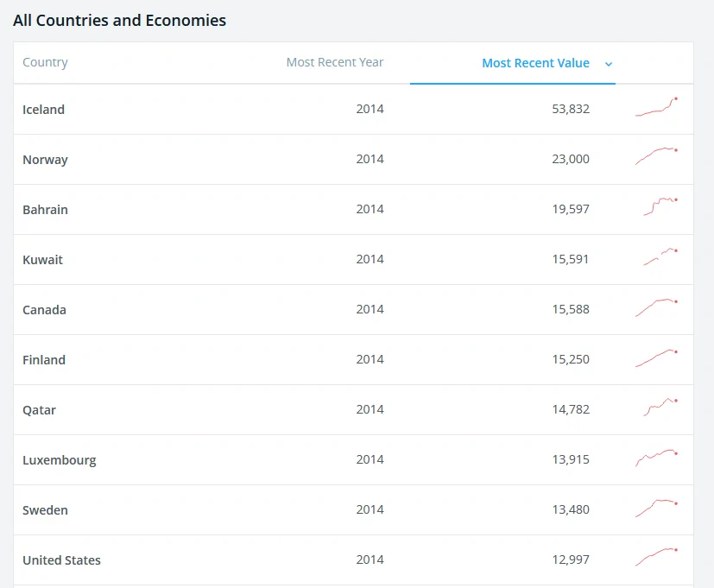The height and width of the screenshot is (588, 714).
Task: Open the Norway country link
Action: coord(45,160)
